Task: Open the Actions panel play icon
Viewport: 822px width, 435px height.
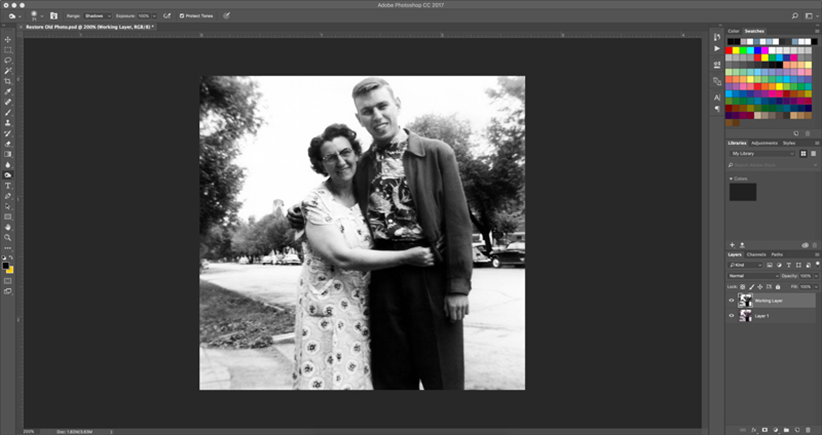Action: pos(717,48)
